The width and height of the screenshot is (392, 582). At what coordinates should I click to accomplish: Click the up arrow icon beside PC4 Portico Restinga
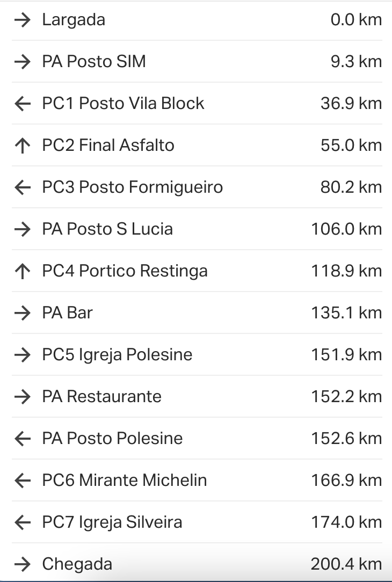[22, 271]
